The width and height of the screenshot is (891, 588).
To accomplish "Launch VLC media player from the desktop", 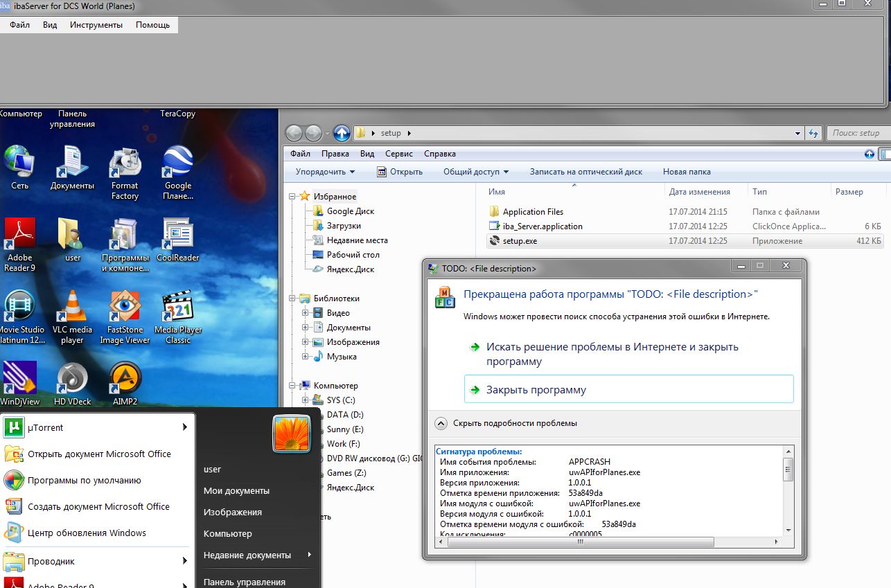I will tap(72, 317).
